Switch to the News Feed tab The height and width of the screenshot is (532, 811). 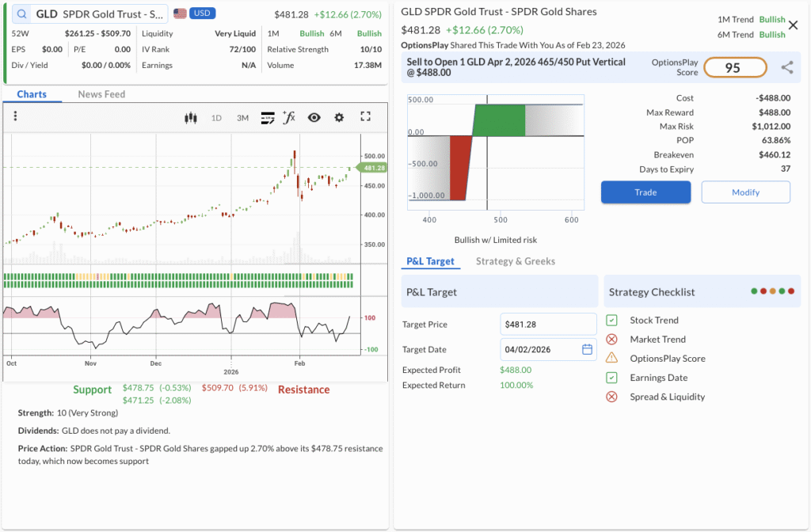click(x=101, y=94)
